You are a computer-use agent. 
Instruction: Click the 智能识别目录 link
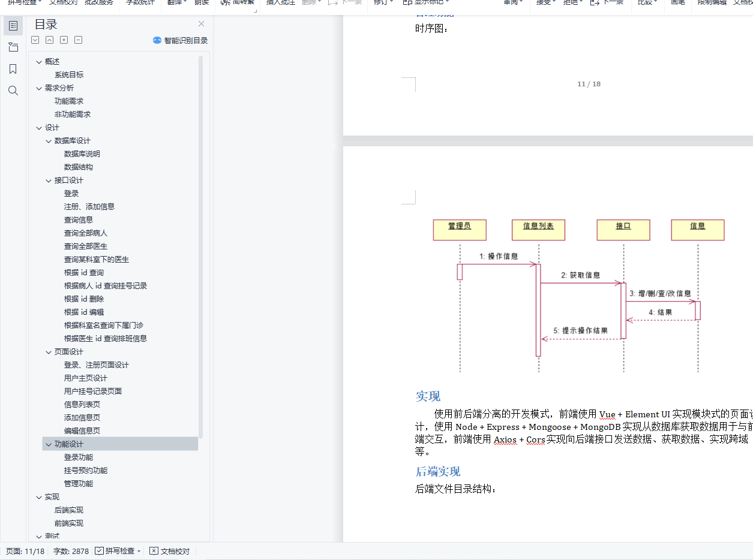(x=186, y=40)
